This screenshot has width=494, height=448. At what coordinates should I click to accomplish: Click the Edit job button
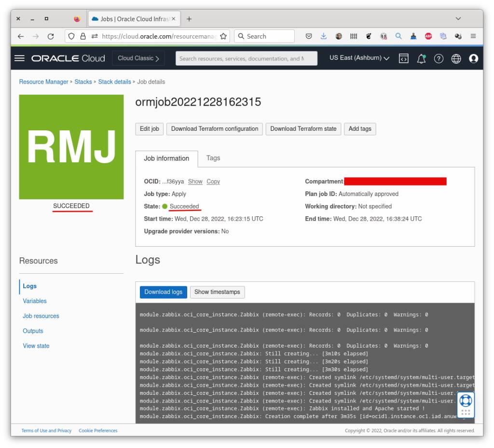click(x=150, y=129)
